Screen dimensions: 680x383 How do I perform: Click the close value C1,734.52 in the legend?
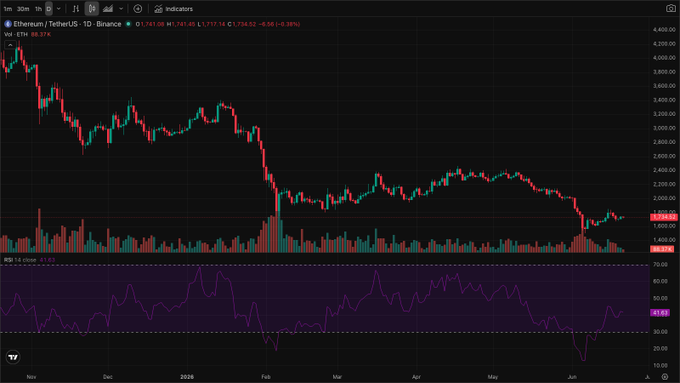click(242, 24)
